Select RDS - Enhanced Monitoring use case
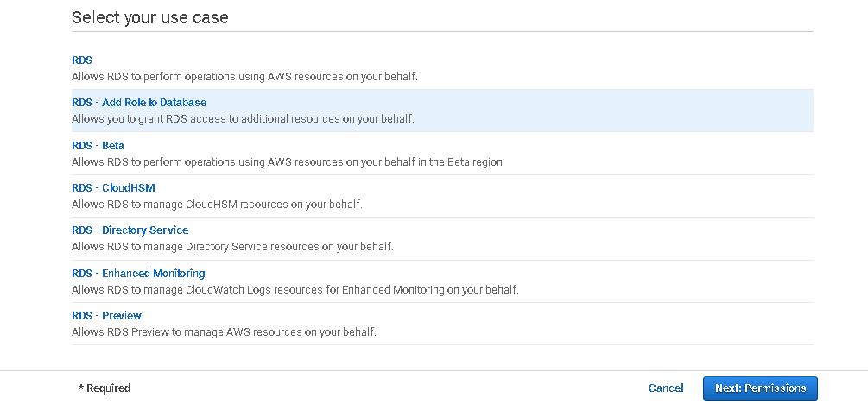Viewport: 868px width, 404px height. point(138,274)
